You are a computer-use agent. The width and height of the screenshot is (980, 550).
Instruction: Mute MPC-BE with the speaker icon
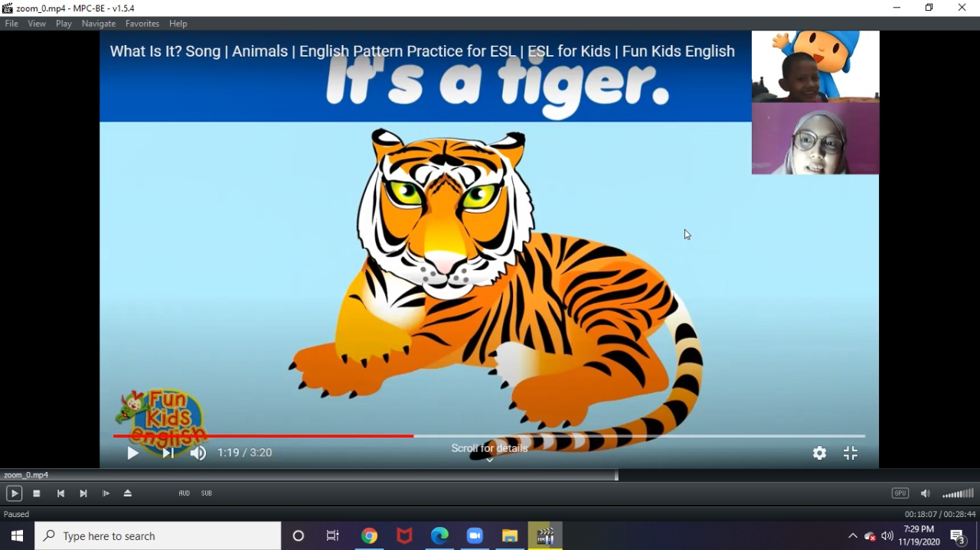coord(925,493)
